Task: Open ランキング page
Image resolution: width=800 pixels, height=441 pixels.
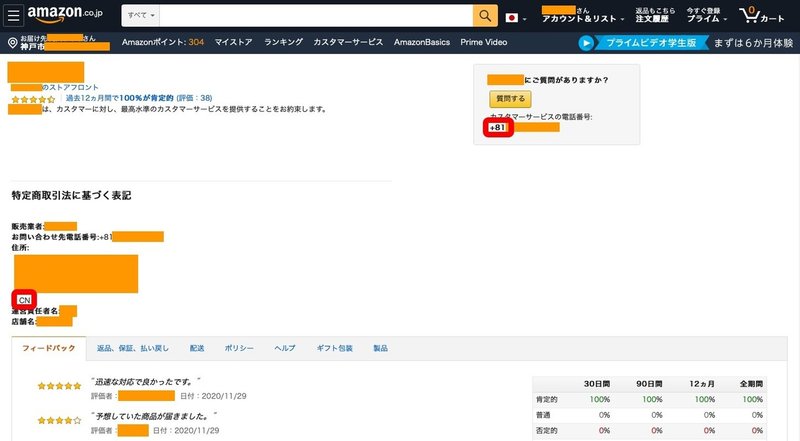Action: coord(283,42)
